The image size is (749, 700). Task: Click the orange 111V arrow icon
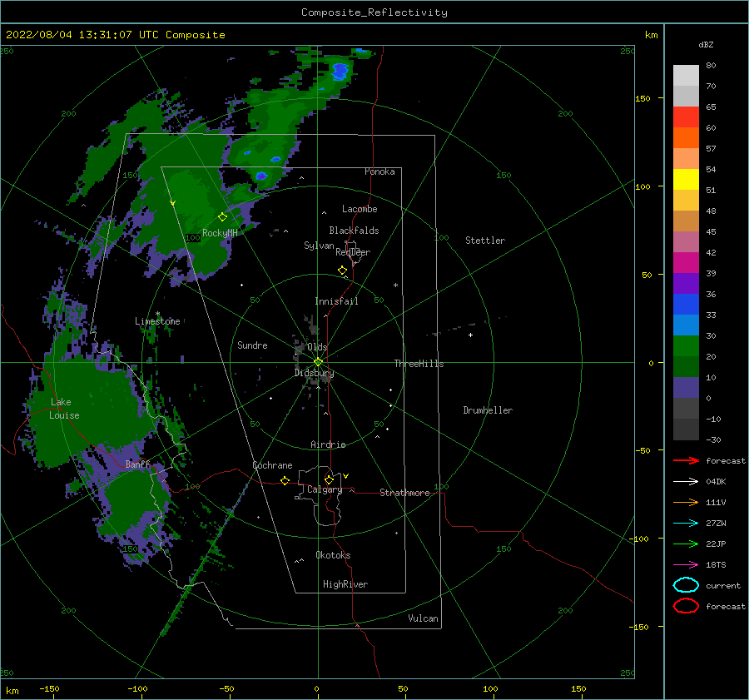tap(686, 502)
